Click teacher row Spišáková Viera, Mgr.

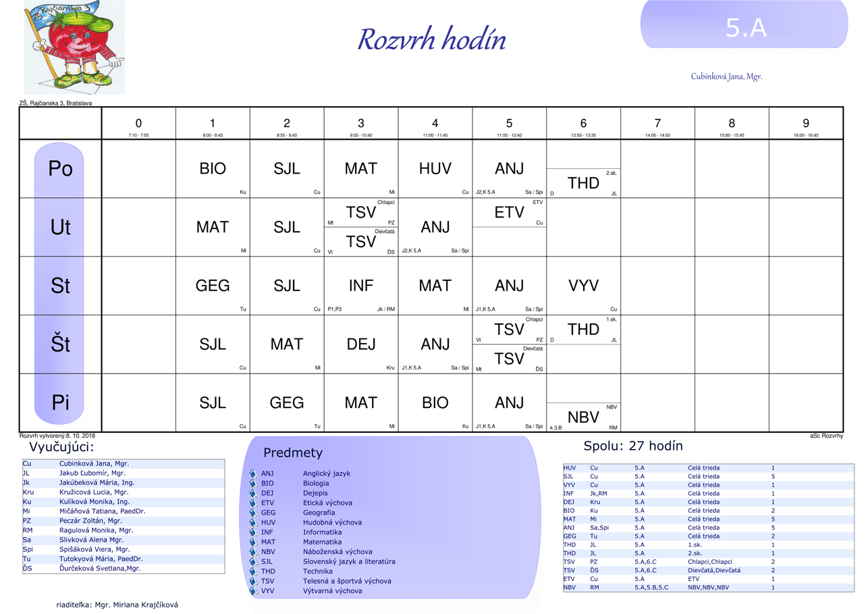124,549
